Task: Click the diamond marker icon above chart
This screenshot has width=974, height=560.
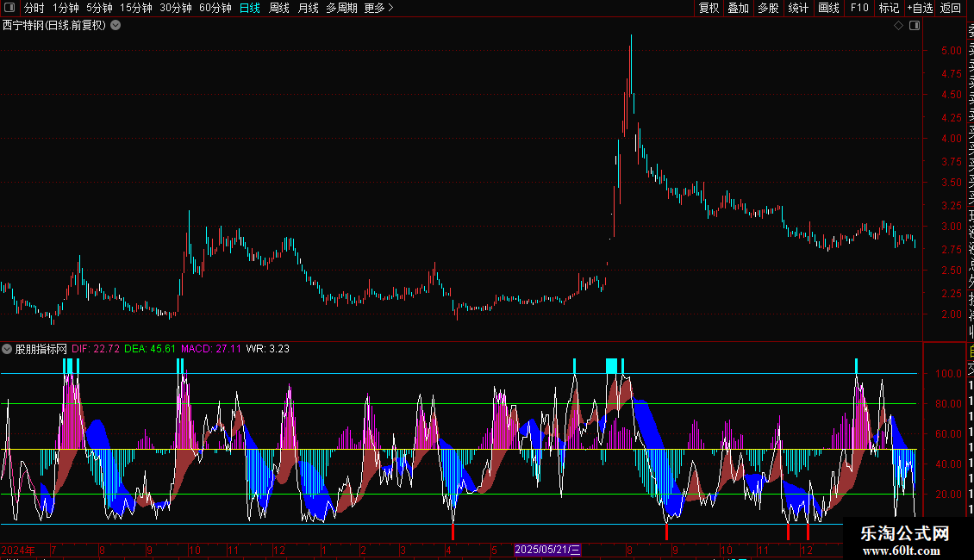Action: pos(898,26)
